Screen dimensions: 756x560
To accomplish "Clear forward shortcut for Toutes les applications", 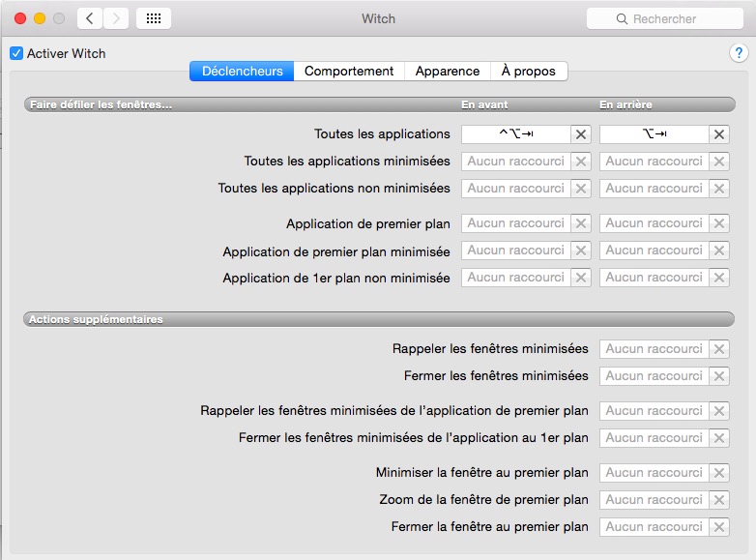I will [x=580, y=134].
